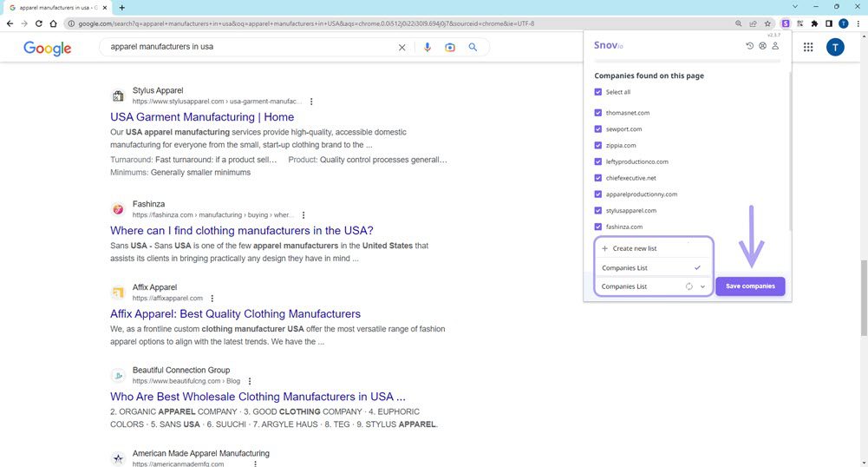Uncheck apparelproductionny.com checkbox
The height and width of the screenshot is (467, 868).
pyautogui.click(x=597, y=194)
